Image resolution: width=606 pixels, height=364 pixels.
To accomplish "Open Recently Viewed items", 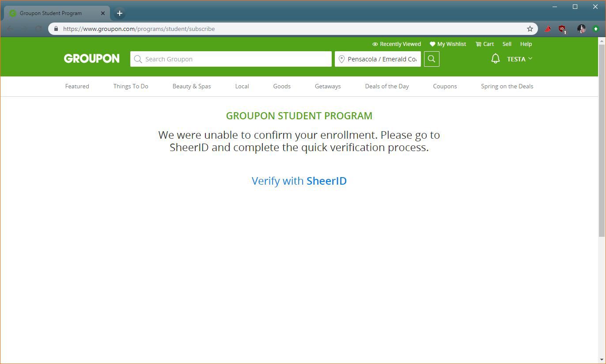I will coord(397,44).
